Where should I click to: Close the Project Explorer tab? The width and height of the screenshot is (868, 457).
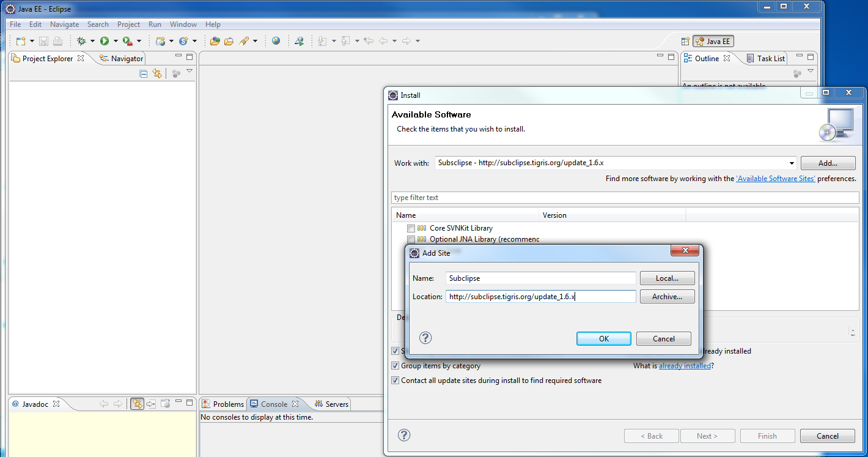(x=80, y=59)
